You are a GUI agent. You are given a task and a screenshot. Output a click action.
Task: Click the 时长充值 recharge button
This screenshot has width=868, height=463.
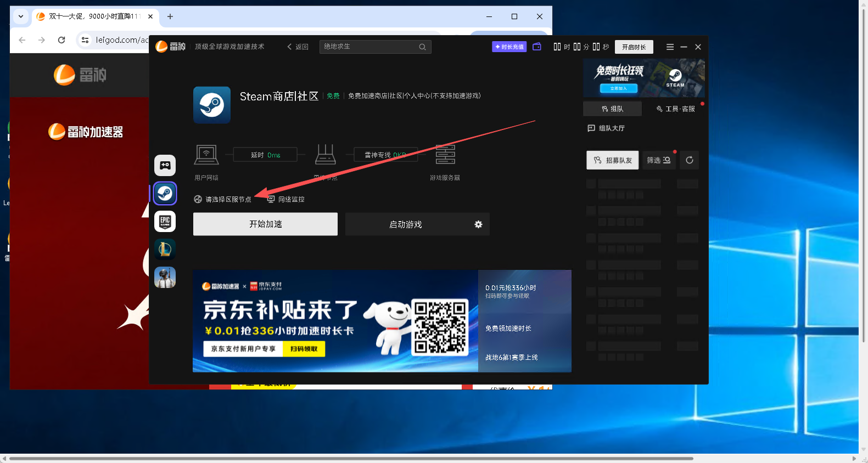click(x=508, y=47)
